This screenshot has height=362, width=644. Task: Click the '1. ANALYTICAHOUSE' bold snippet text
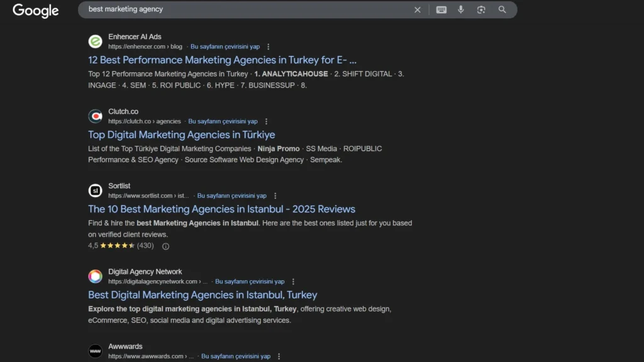coord(291,74)
